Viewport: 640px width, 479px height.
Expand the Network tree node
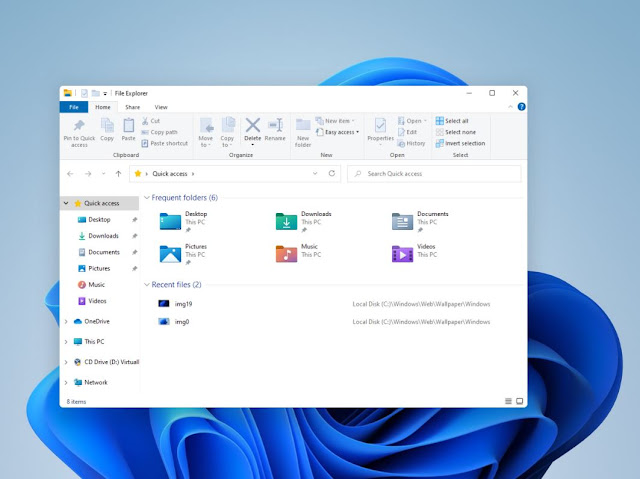point(66,383)
